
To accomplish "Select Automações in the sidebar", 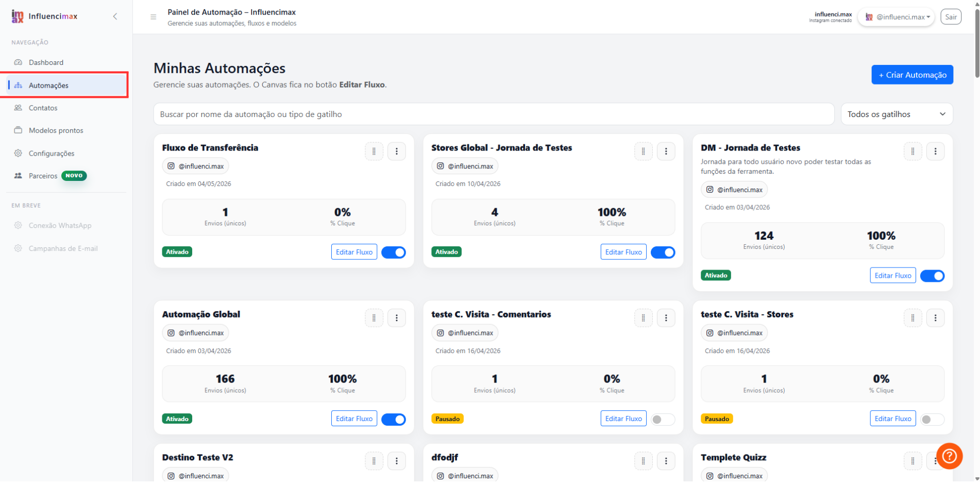I will [x=67, y=85].
